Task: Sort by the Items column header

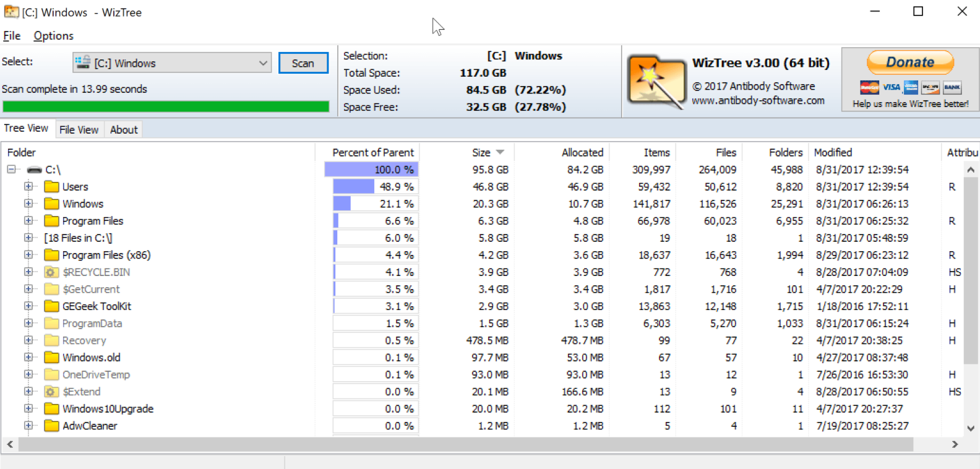Action: pyautogui.click(x=642, y=152)
